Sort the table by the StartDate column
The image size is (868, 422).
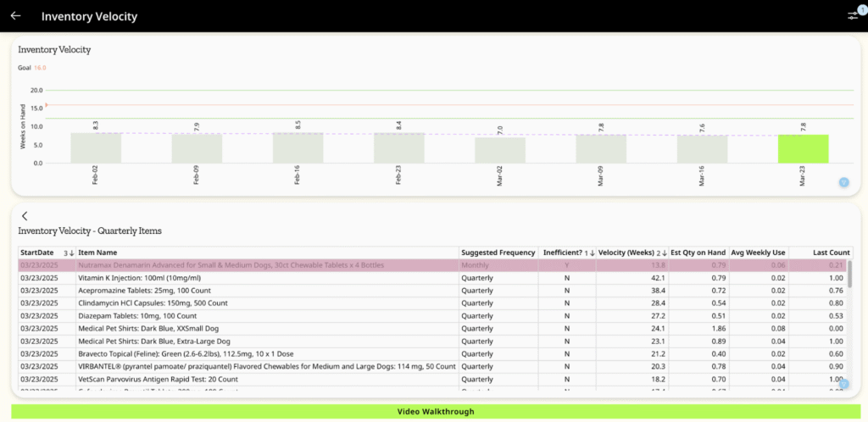coord(36,253)
